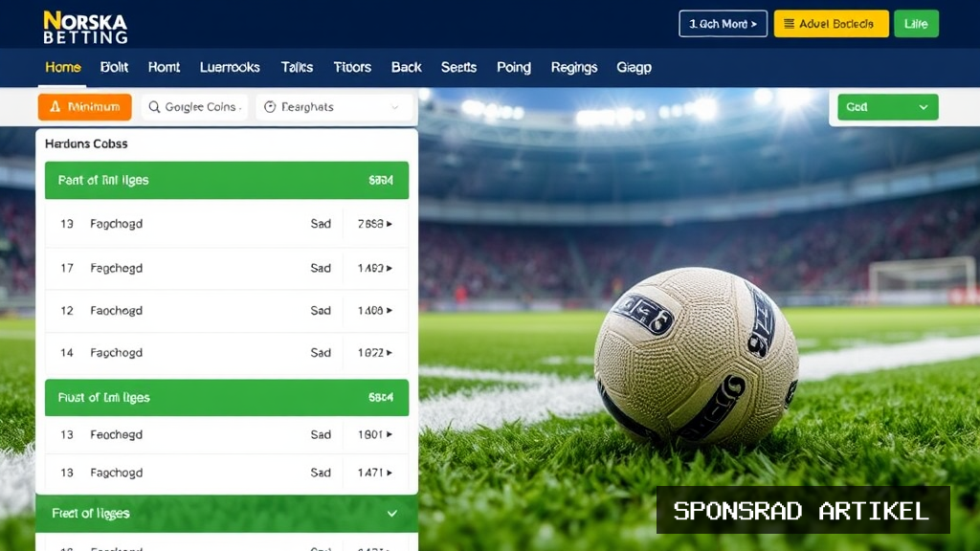Click the Goiglee Coins search field
980x551 pixels.
pyautogui.click(x=195, y=107)
